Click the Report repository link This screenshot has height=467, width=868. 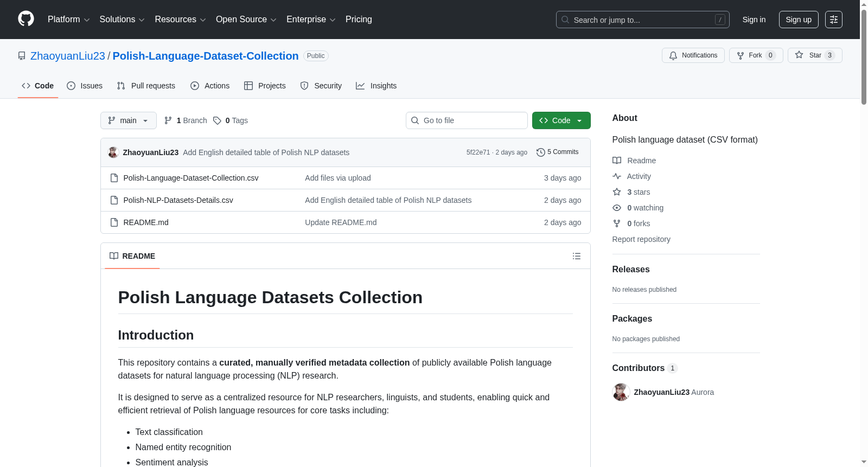641,239
